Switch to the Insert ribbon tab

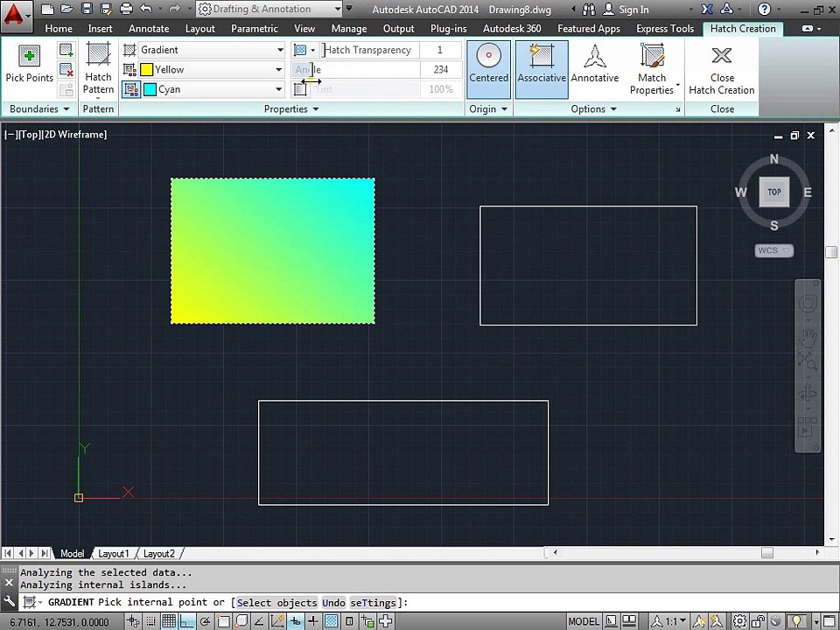tap(100, 28)
